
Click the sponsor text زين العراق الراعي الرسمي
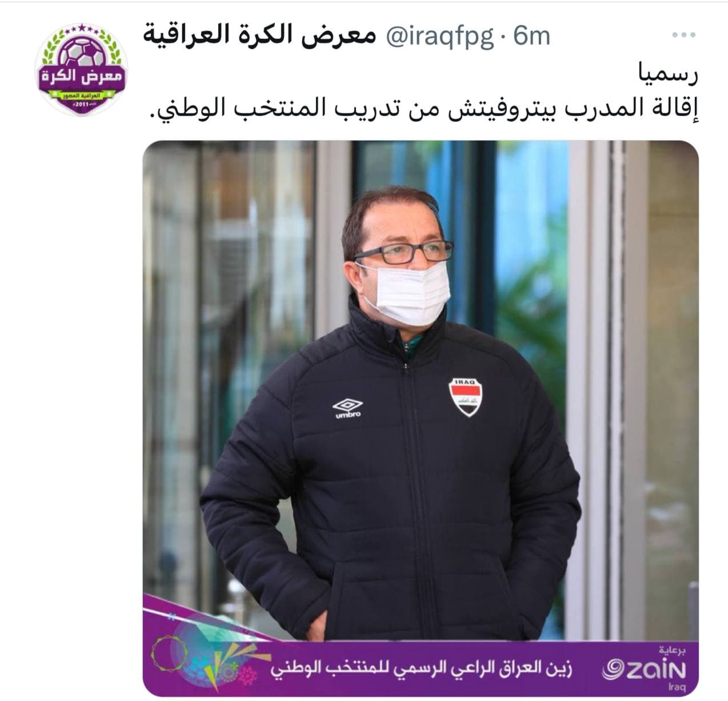click(421, 668)
